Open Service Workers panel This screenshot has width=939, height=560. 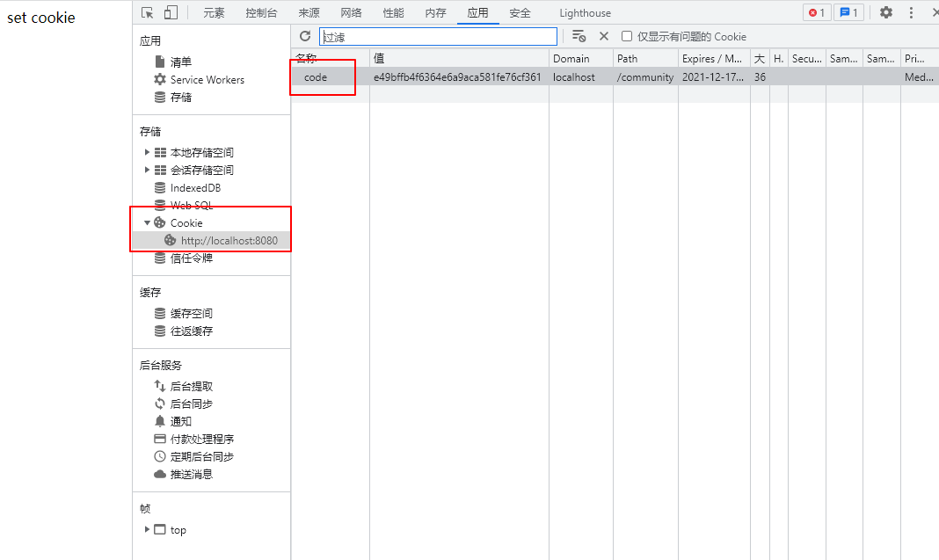(x=207, y=80)
